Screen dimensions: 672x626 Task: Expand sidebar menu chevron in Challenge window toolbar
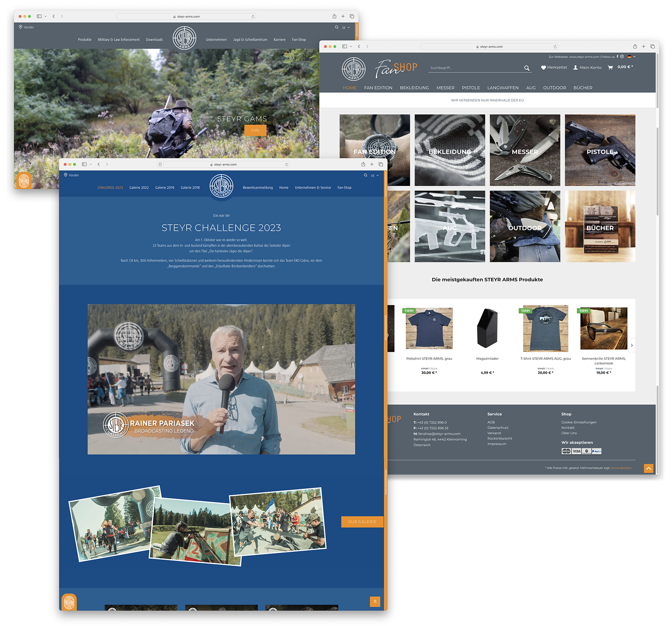[x=91, y=164]
